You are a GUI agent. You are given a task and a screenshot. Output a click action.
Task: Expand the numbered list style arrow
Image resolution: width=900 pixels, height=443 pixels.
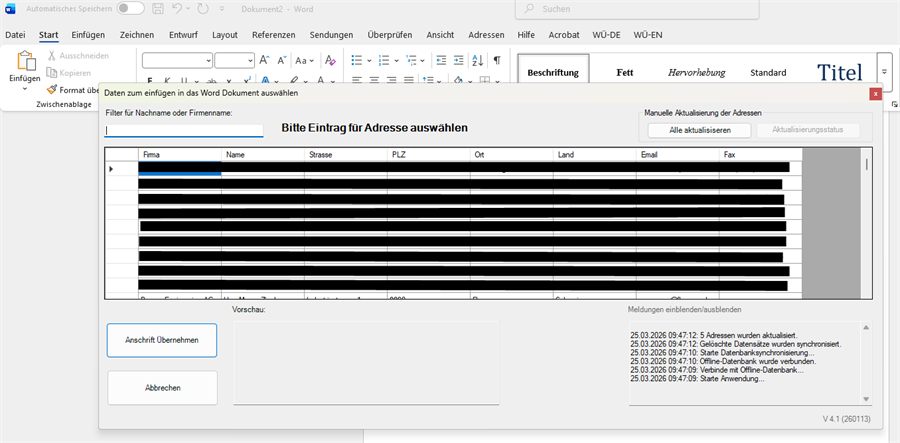[397, 60]
